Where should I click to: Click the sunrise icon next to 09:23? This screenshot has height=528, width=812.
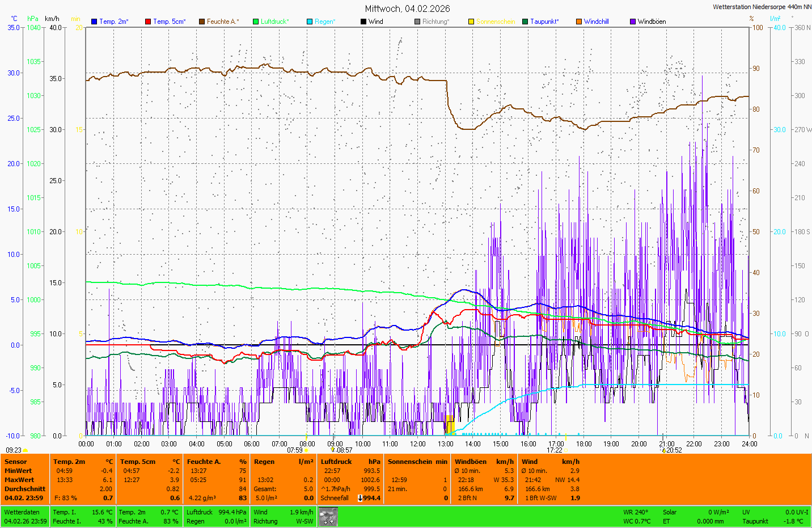25,450
